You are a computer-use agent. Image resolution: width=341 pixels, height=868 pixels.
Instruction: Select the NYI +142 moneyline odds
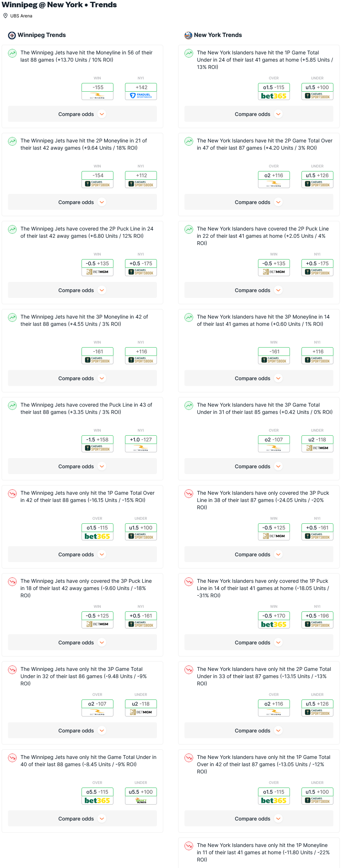tap(141, 87)
